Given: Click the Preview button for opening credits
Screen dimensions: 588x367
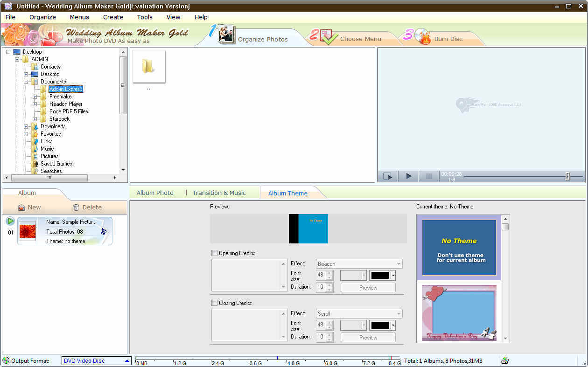Looking at the screenshot, I should [368, 287].
